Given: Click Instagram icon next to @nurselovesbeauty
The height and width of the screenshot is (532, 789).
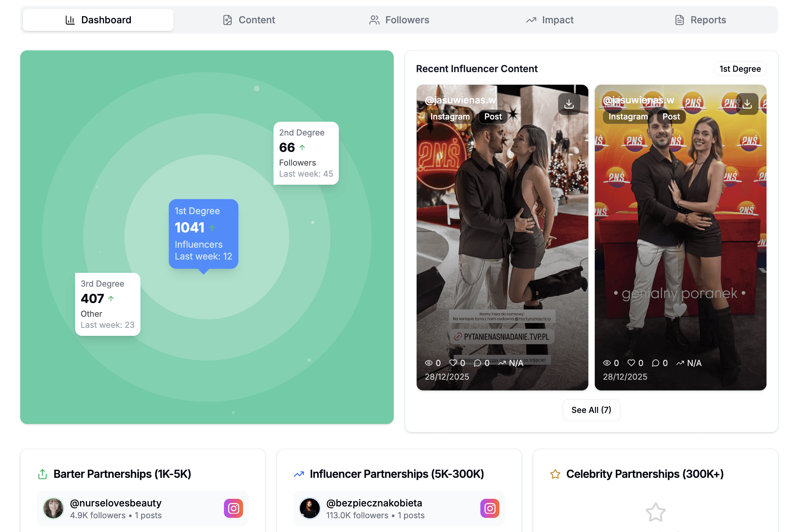Looking at the screenshot, I should tap(233, 508).
